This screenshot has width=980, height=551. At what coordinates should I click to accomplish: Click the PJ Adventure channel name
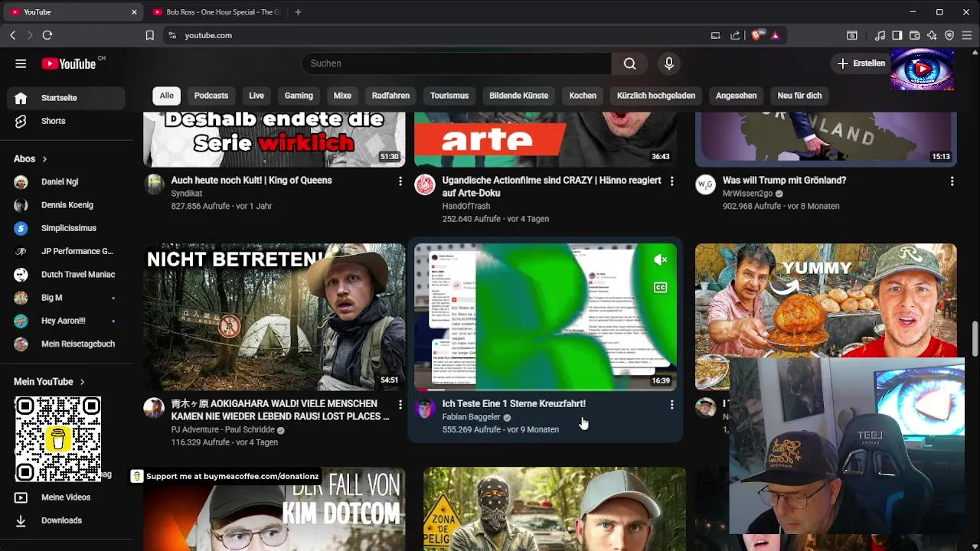pos(223,429)
